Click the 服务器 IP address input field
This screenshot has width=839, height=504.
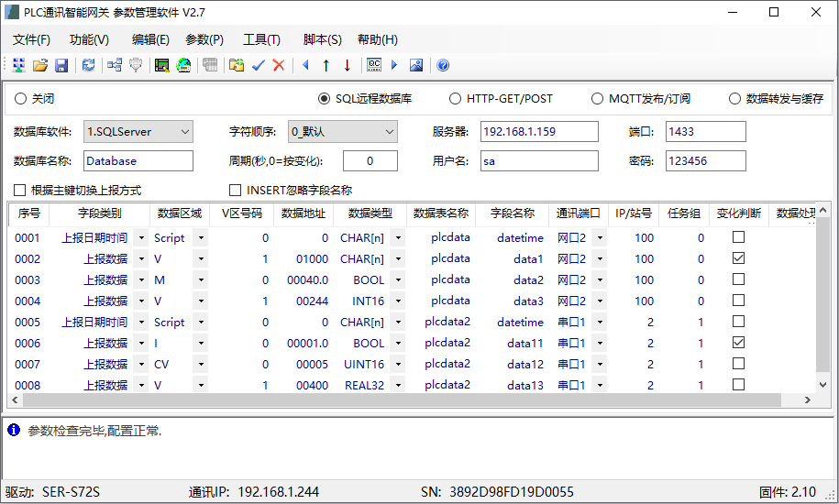pos(539,132)
